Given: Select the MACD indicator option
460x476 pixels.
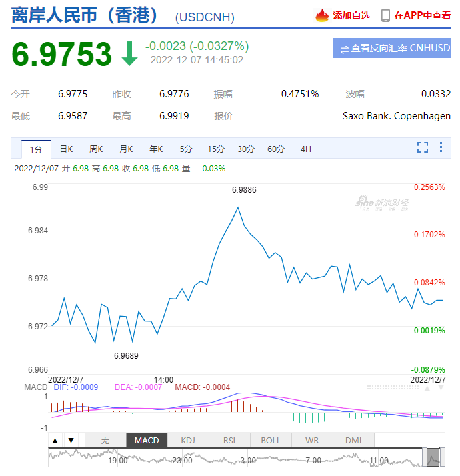Looking at the screenshot, I should pyautogui.click(x=147, y=440).
